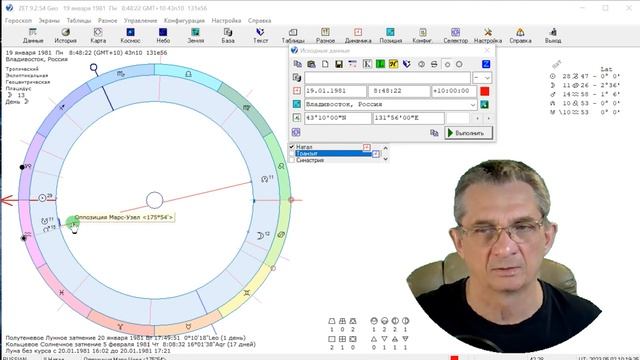Open the Настройка menu in menu bar

[x=226, y=20]
